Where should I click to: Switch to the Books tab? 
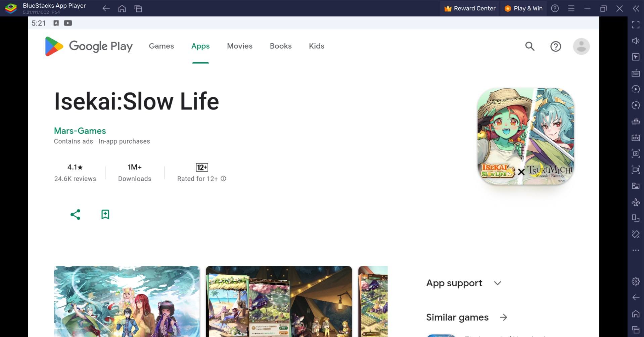tap(281, 46)
